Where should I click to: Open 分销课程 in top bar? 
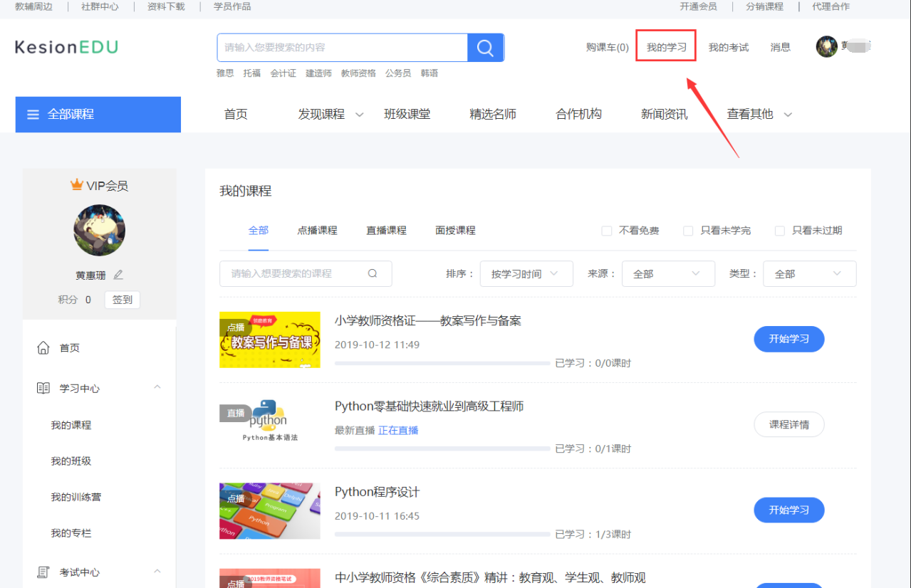tap(764, 6)
